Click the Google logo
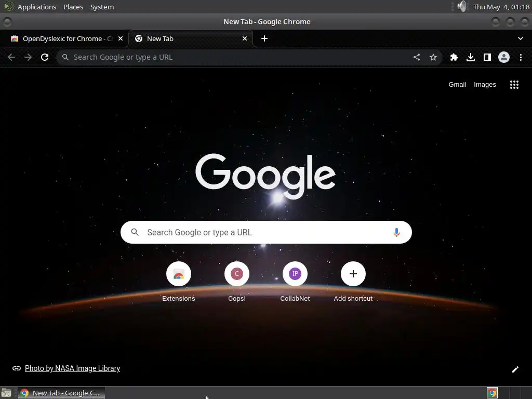Screen dimensions: 532x399 265,176
